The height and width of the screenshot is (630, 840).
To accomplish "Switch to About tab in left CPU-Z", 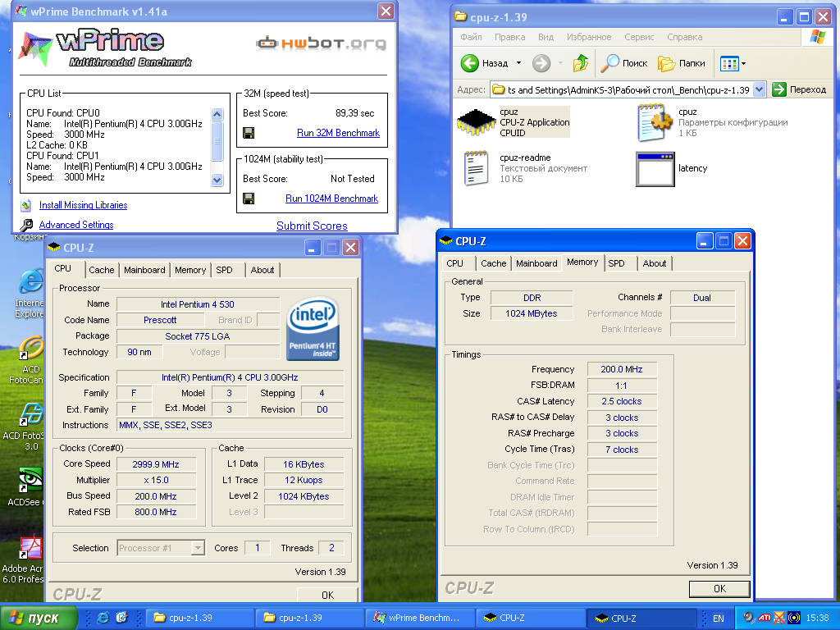I will point(262,270).
